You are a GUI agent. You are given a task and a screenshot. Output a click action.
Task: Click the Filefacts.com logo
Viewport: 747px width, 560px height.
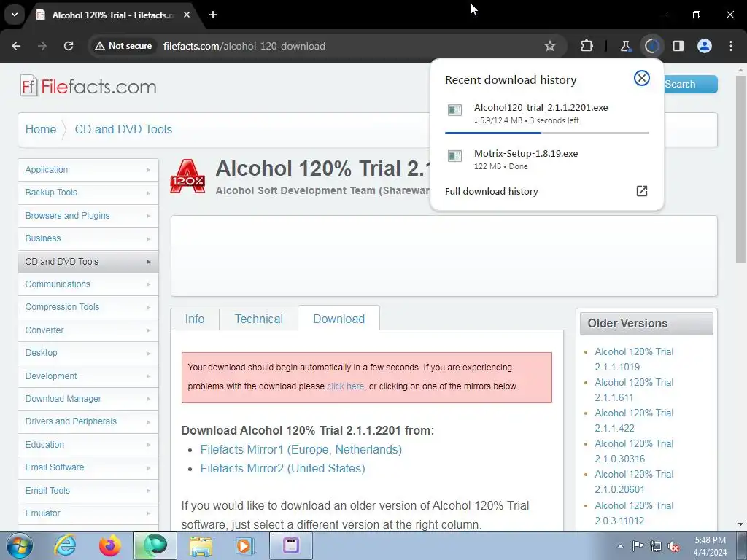click(88, 86)
